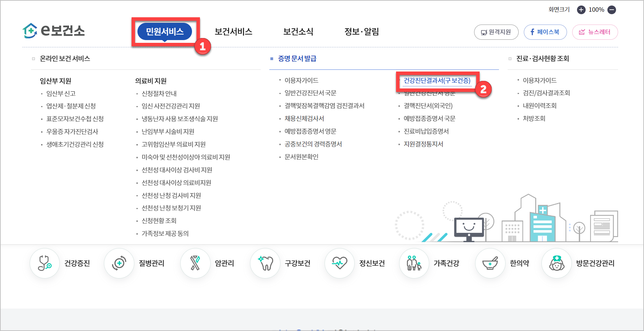
Task: Decrease screen size with minus icon
Action: (612, 10)
